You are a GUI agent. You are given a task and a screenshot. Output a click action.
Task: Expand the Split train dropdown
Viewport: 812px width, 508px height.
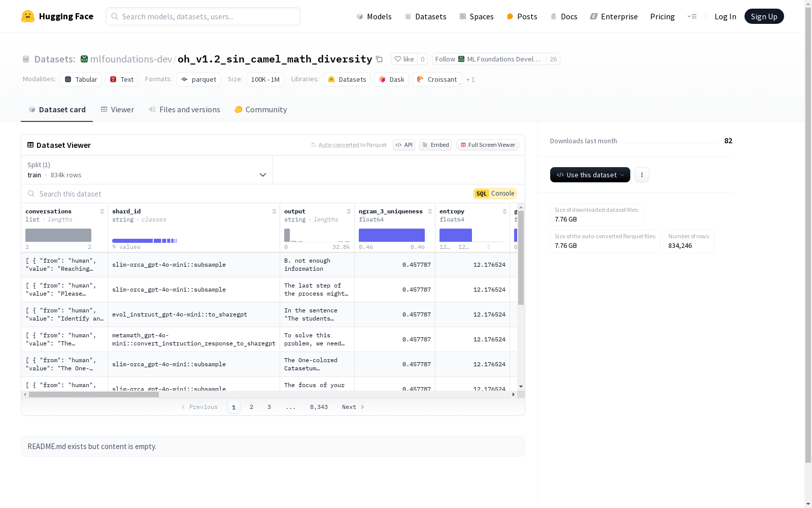click(x=147, y=170)
